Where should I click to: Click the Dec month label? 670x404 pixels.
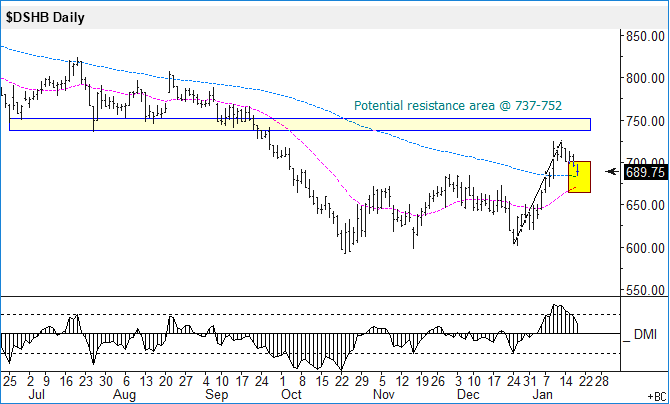click(467, 394)
